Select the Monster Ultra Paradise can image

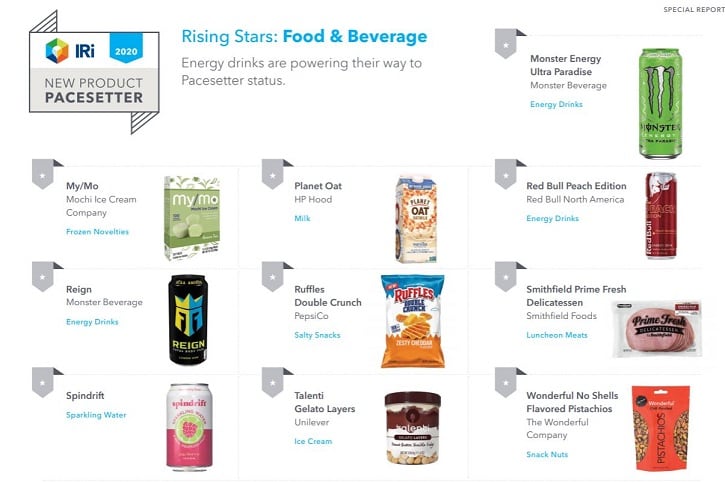pyautogui.click(x=660, y=104)
